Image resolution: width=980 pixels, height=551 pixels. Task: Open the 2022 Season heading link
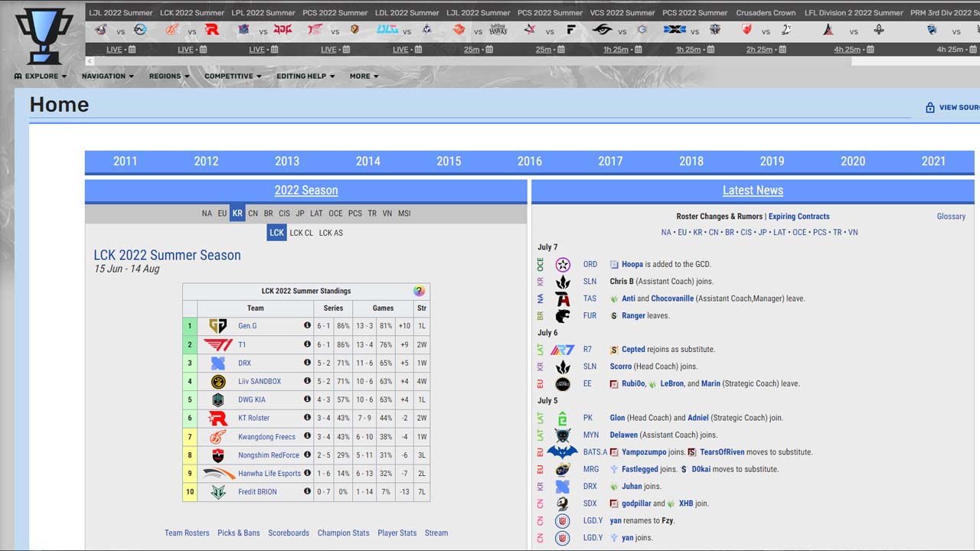(306, 191)
